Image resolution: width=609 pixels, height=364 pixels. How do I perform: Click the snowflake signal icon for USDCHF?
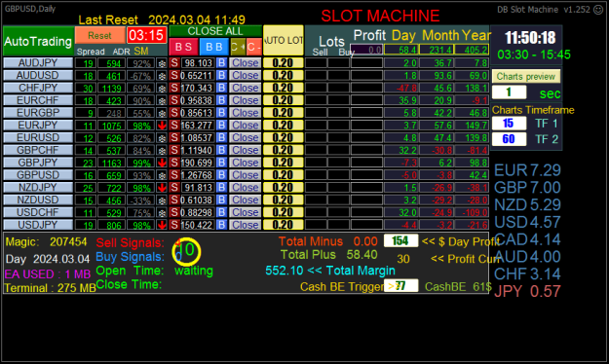pos(162,212)
